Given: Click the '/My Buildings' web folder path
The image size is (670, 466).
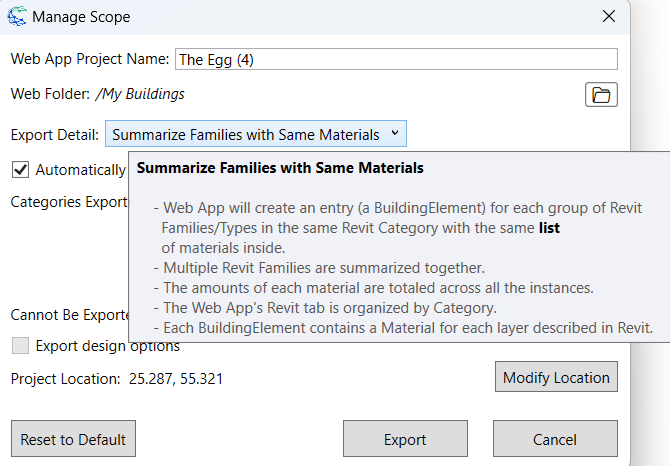Looking at the screenshot, I should [140, 94].
